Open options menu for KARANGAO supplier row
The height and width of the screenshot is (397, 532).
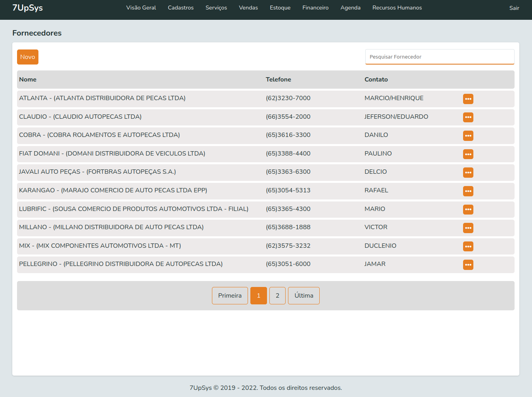click(468, 191)
